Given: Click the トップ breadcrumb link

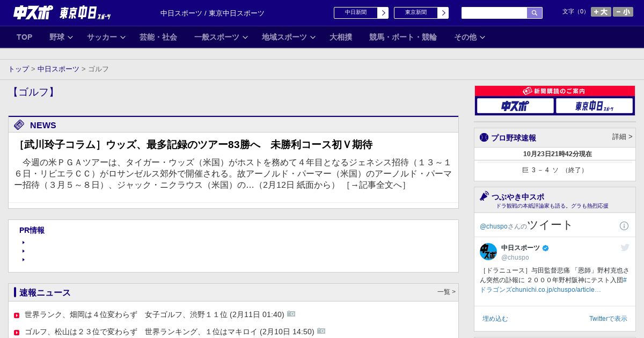Looking at the screenshot, I should pos(18,69).
